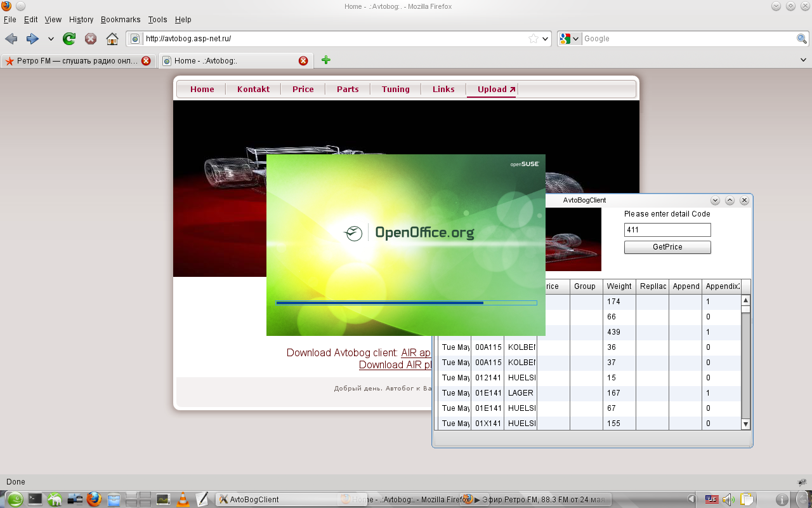This screenshot has height=508, width=812.
Task: Click the site identity icon in address bar
Action: point(135,39)
